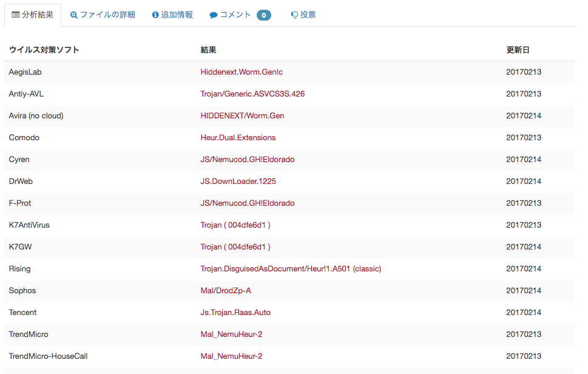Click Comodo's update date 20170213
This screenshot has width=588, height=374.
524,137
